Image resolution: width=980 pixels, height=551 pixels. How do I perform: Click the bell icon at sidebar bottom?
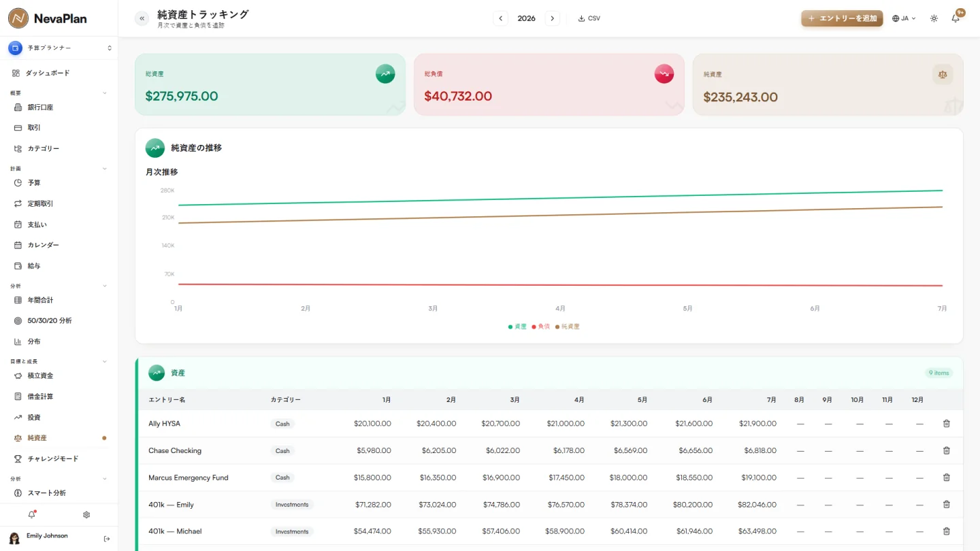point(31,515)
